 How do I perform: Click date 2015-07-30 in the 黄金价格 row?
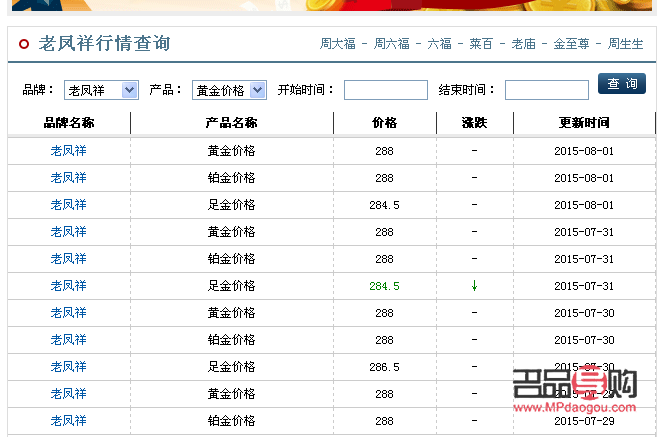click(584, 313)
